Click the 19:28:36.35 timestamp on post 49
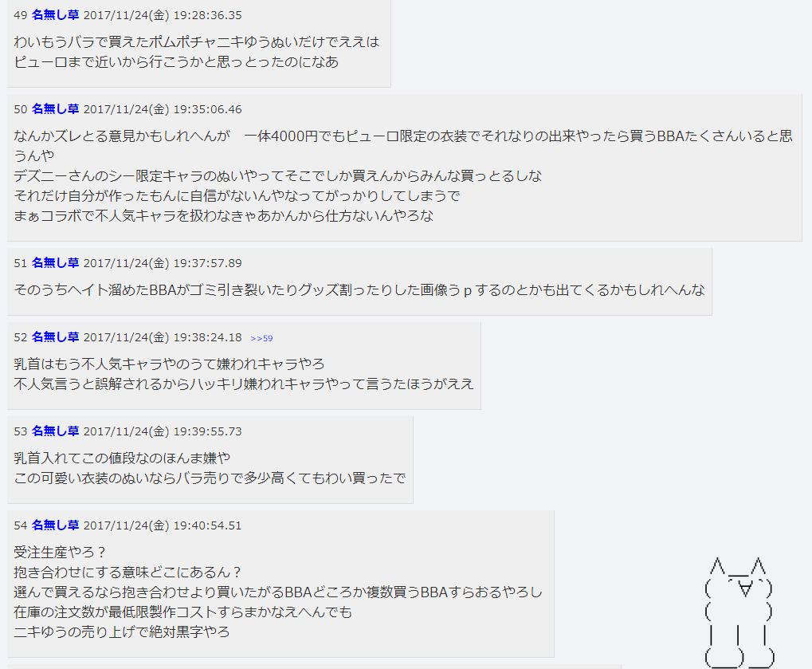 click(207, 15)
